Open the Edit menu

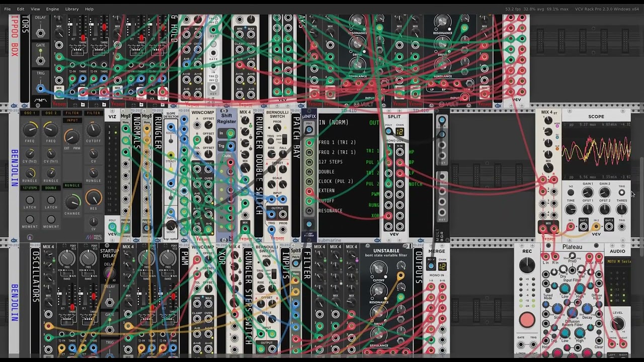click(x=21, y=9)
